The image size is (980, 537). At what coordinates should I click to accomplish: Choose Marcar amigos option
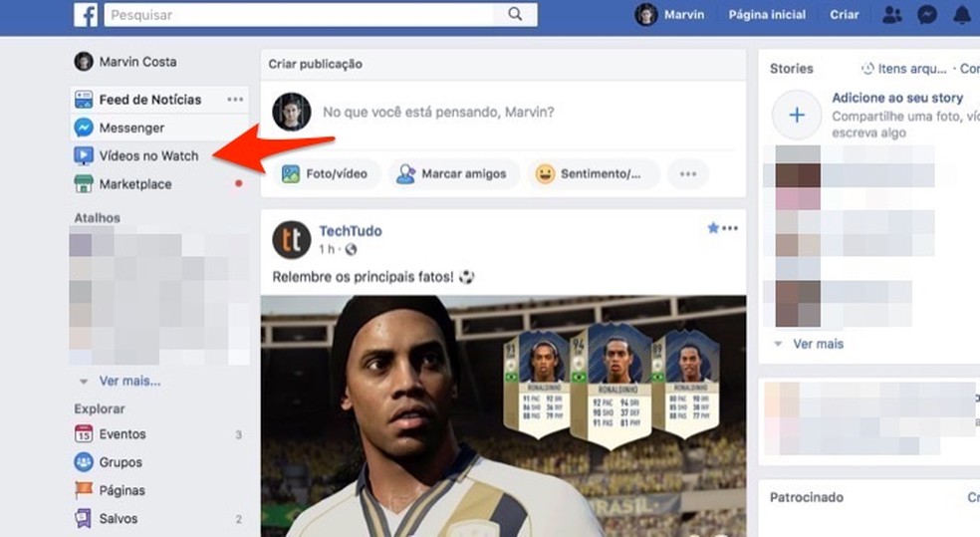point(452,173)
